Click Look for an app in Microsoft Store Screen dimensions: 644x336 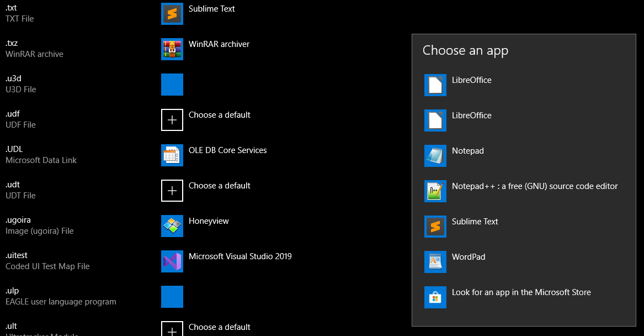click(x=521, y=292)
